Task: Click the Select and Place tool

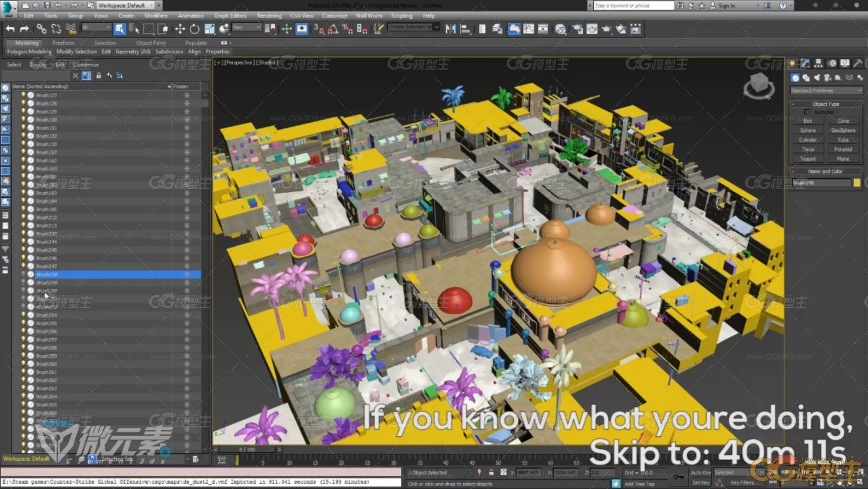Action: click(x=224, y=29)
